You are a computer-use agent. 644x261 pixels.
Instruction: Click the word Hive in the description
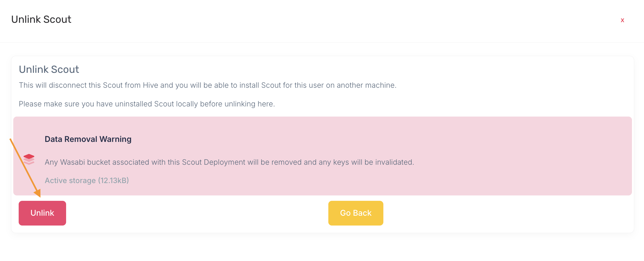click(150, 85)
